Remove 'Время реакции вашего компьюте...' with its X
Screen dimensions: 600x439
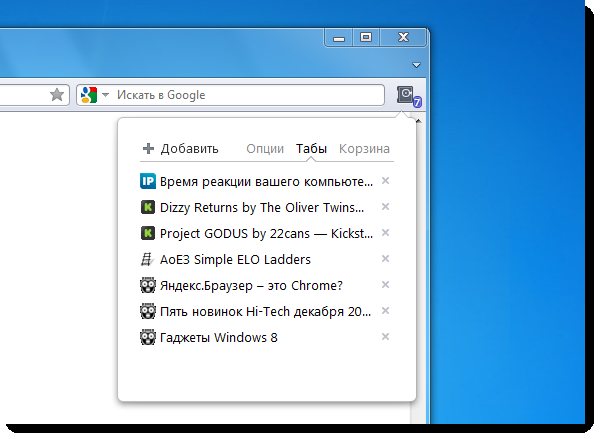click(385, 181)
